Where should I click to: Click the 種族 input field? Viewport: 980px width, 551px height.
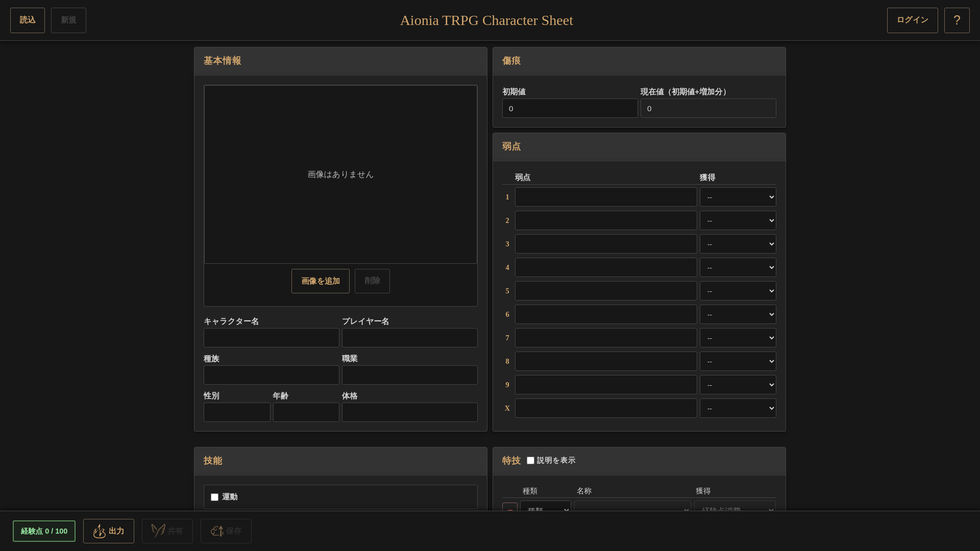(x=272, y=375)
